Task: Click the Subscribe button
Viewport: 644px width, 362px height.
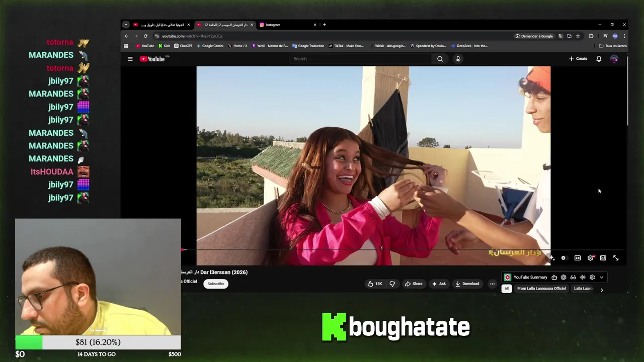Action: pos(216,284)
